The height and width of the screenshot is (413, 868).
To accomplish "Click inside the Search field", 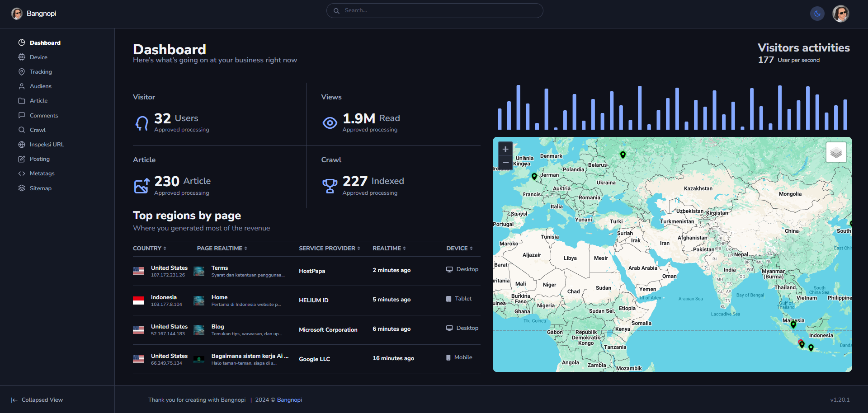I will pyautogui.click(x=435, y=10).
